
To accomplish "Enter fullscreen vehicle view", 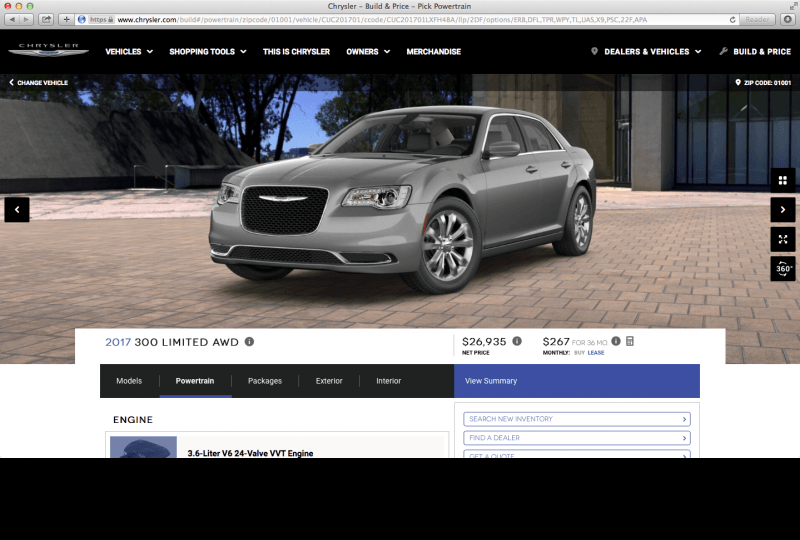I will pos(783,239).
